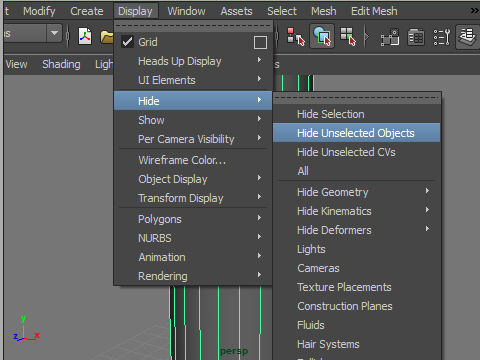Open Create in the menu bar

tap(87, 11)
